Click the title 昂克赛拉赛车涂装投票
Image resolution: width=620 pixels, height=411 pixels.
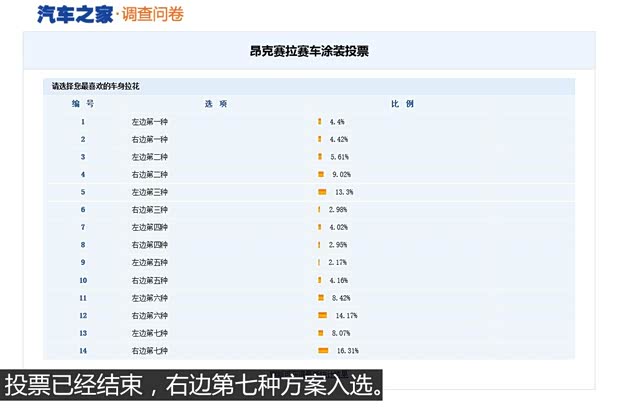pos(309,51)
